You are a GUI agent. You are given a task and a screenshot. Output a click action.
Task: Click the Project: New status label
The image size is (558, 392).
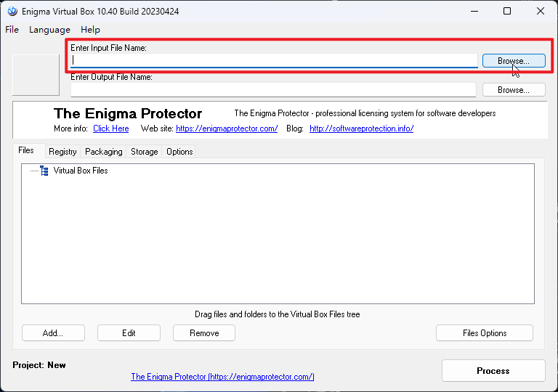(39, 365)
